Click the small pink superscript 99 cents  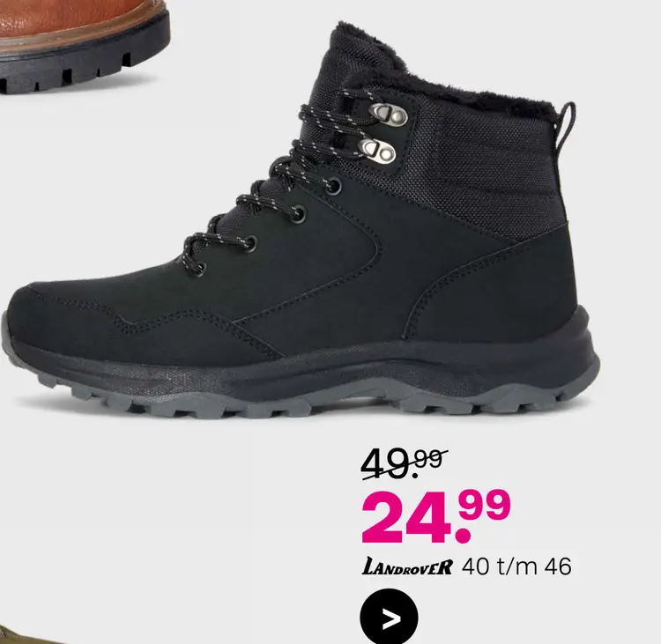(485, 504)
